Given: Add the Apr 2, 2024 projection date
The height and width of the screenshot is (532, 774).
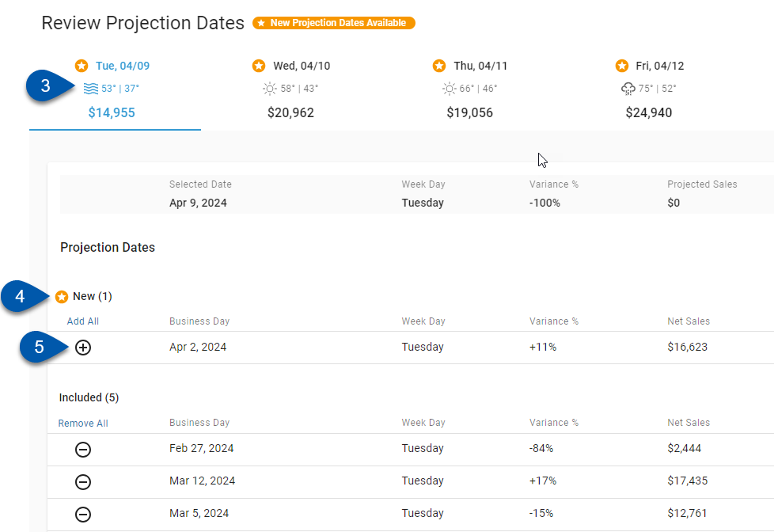Looking at the screenshot, I should pos(83,348).
